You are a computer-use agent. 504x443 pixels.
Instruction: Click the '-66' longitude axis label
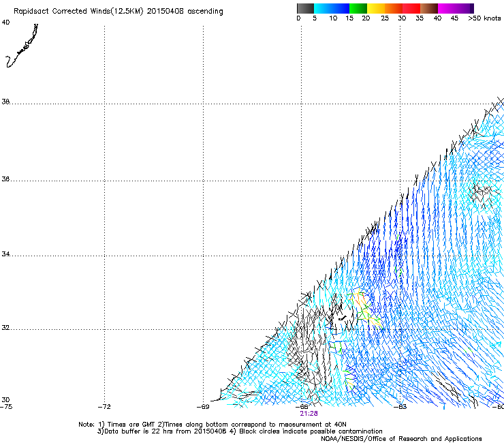click(302, 407)
